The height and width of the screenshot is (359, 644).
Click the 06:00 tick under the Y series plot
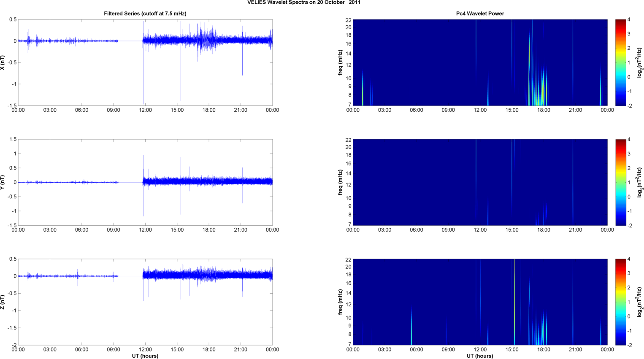coord(81,230)
